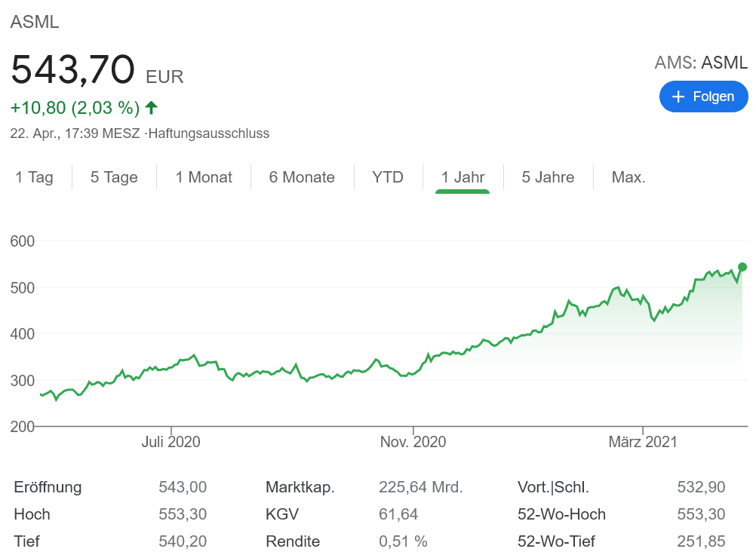Screen dimensions: 756x558
Task: Select the YTD time range
Action: (x=388, y=177)
